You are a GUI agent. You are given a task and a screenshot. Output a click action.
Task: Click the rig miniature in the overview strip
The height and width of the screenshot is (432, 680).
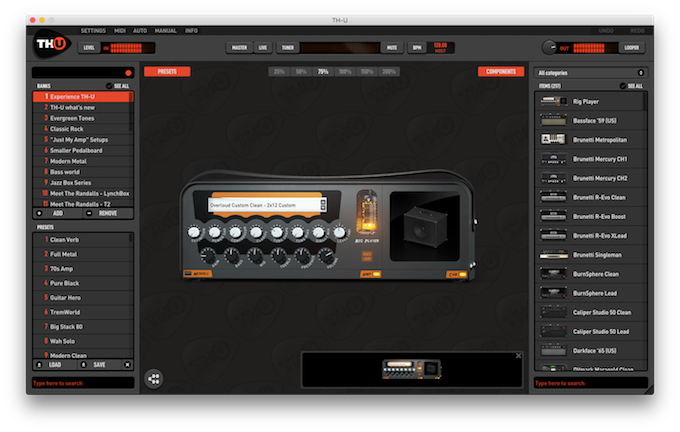click(411, 369)
